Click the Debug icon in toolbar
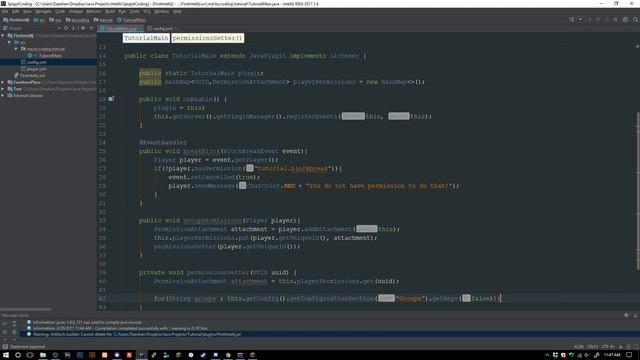640x360 pixels. click(598, 20)
